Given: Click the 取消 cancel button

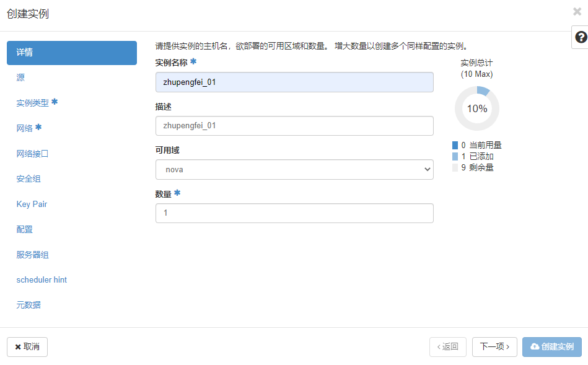Looking at the screenshot, I should click(27, 347).
